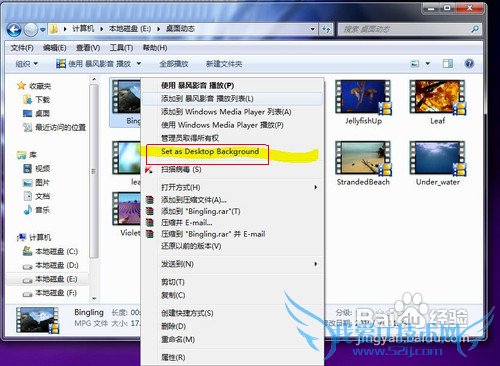
Task: Click the refresh button beside address bar
Action: (x=326, y=29)
